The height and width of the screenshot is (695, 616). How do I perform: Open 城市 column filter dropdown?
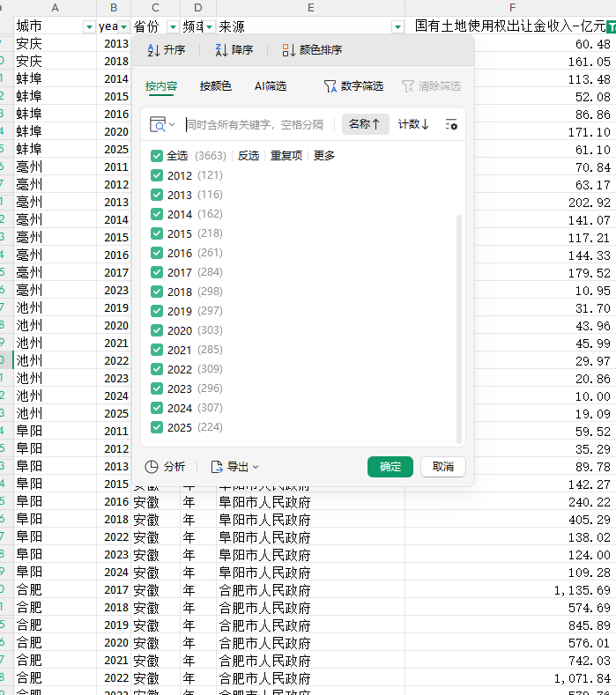click(89, 27)
